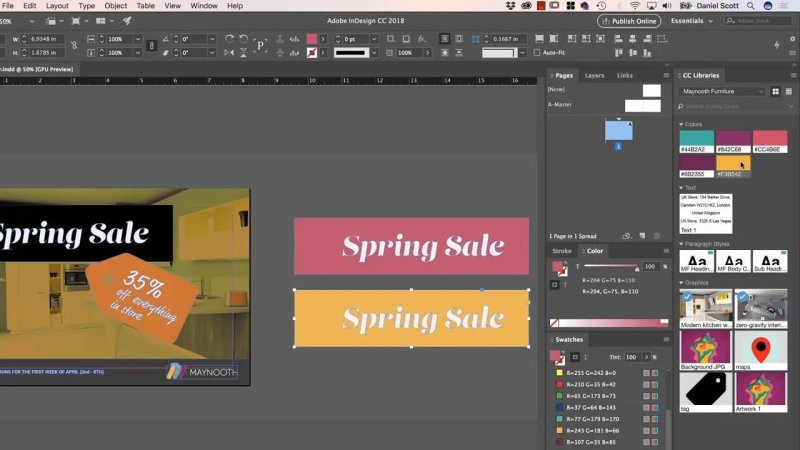Collapse the Graphics section in CC Libraries

681,283
